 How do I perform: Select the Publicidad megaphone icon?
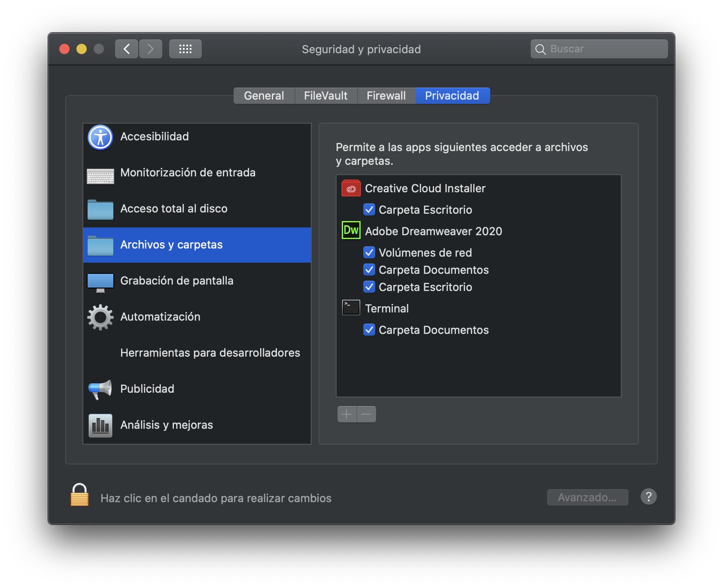click(100, 389)
